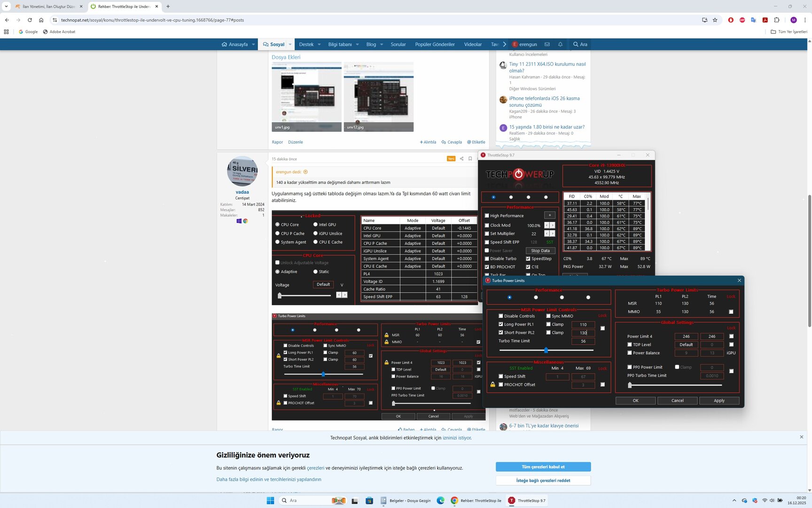
Task: Click the Short Power PL2 value field
Action: 583,333
